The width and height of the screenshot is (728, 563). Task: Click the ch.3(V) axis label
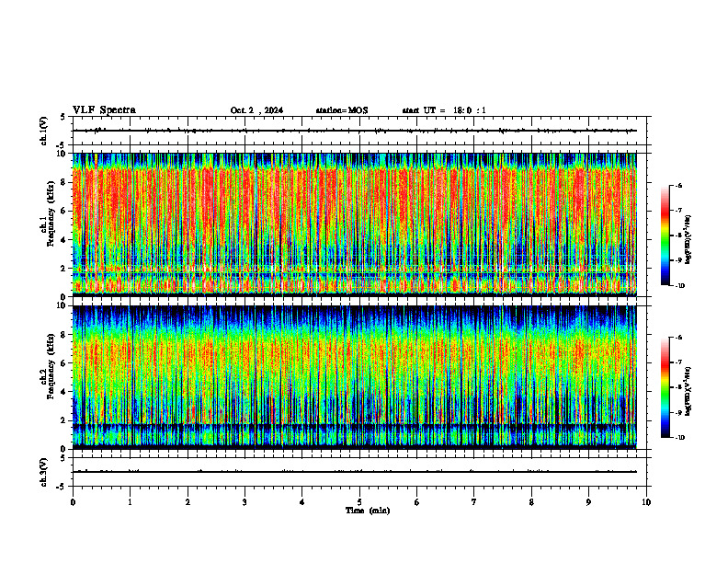43,472
